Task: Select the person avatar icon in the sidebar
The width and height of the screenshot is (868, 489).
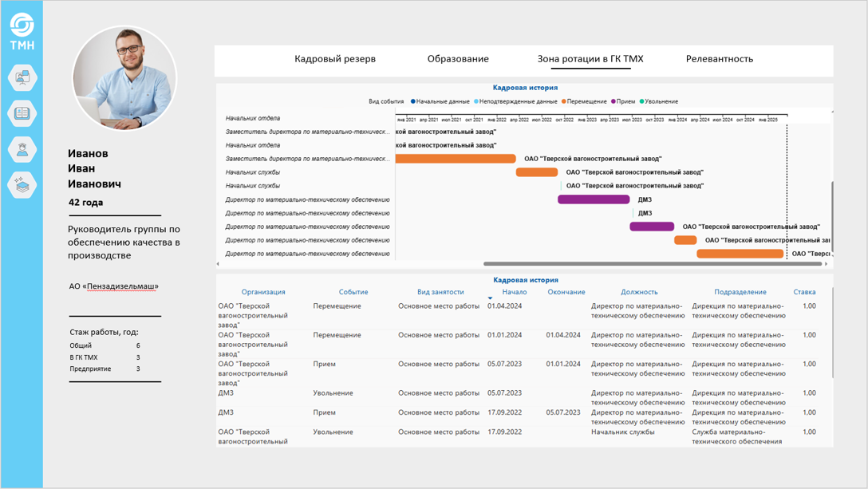Action: (x=22, y=149)
